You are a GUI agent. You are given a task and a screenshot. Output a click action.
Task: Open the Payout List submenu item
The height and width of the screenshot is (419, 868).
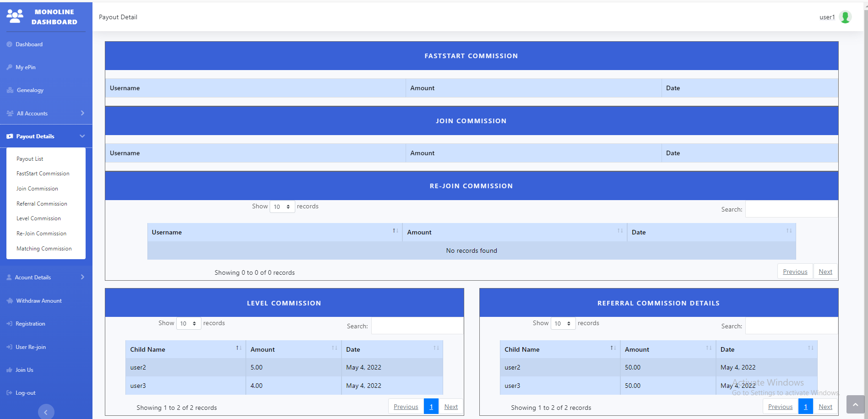[30, 159]
